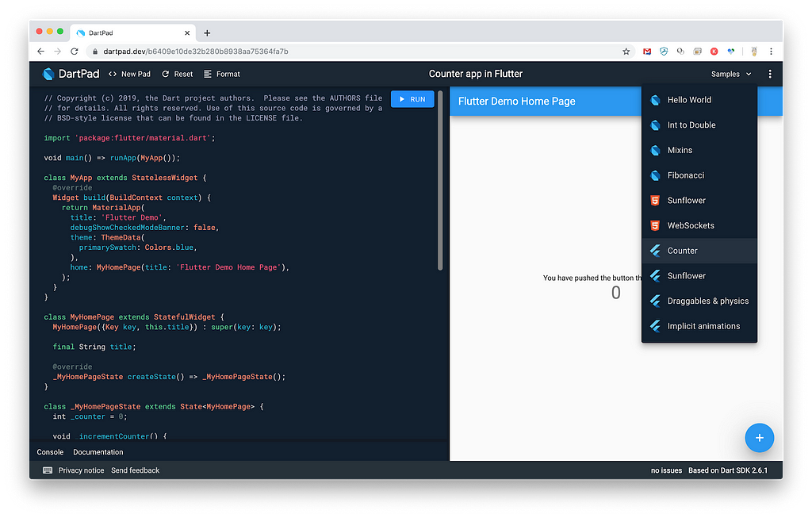Click the Format button label
Screen dimensions: 812x518
[x=228, y=74]
